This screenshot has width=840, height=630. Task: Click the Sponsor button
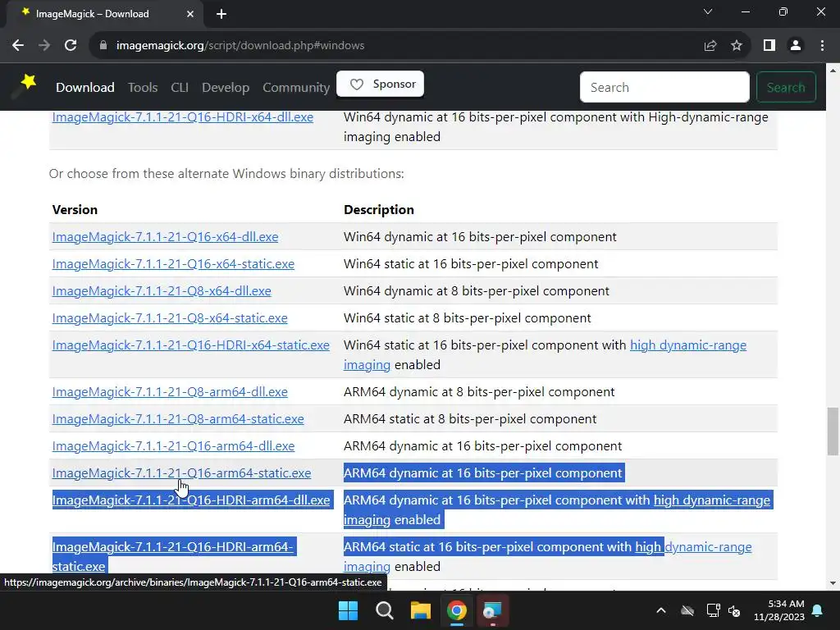pos(381,84)
